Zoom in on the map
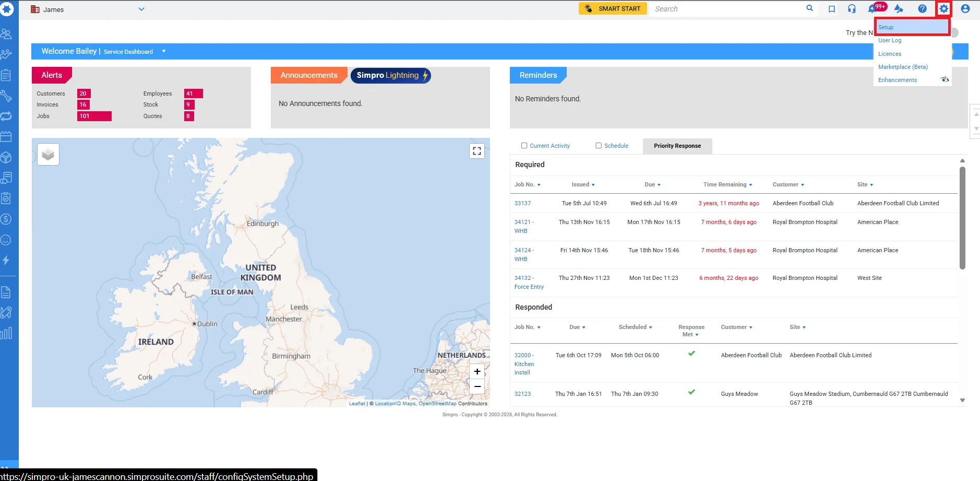Viewport: 980px width, 481px height. click(x=477, y=371)
